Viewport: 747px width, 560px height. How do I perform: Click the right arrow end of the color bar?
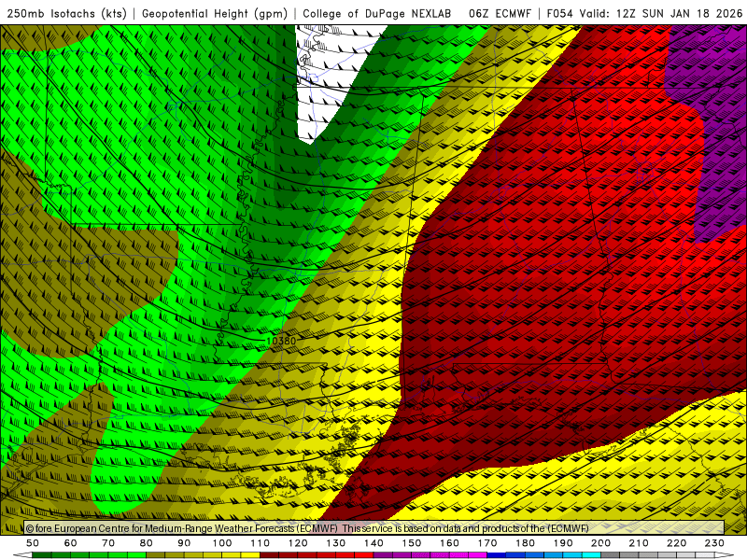point(725,555)
